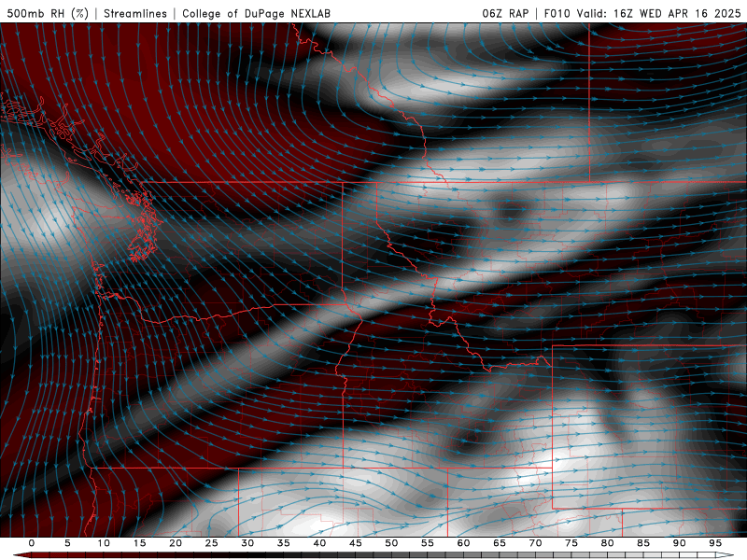Click the '90' label on color scale
The height and width of the screenshot is (560, 747).
coord(679,543)
